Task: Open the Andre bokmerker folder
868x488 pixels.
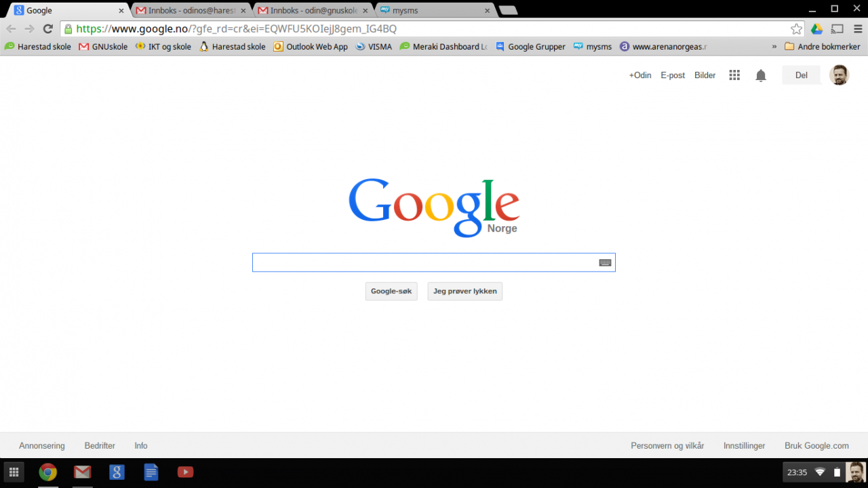Action: (x=823, y=47)
